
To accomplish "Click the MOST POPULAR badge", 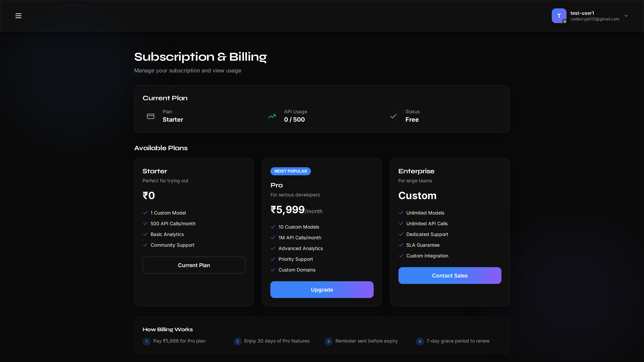I will click(290, 171).
